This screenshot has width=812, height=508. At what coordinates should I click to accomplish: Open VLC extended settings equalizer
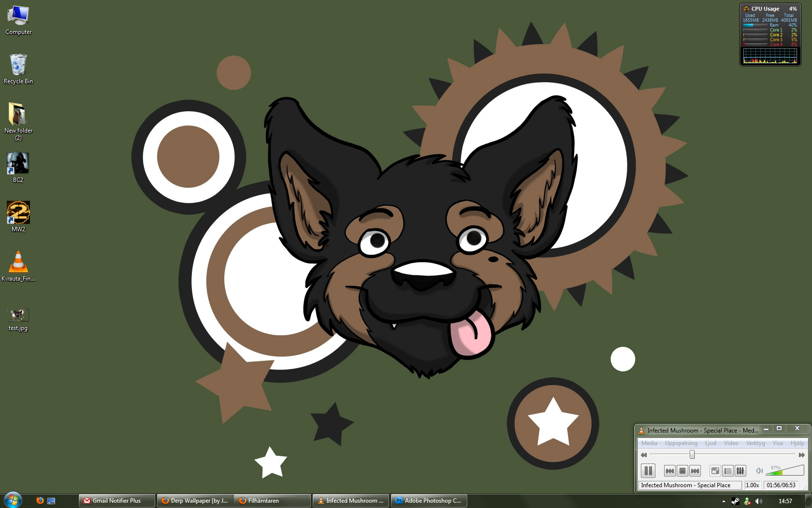pyautogui.click(x=740, y=471)
